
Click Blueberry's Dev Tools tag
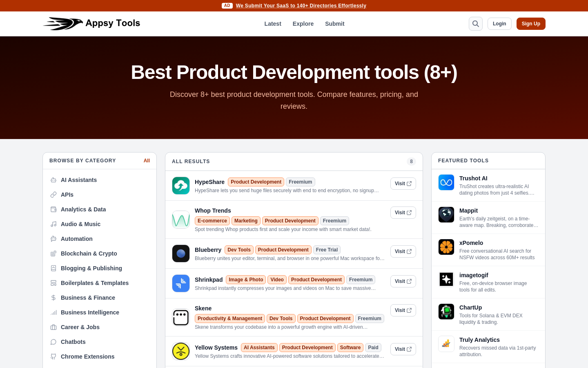click(x=239, y=250)
